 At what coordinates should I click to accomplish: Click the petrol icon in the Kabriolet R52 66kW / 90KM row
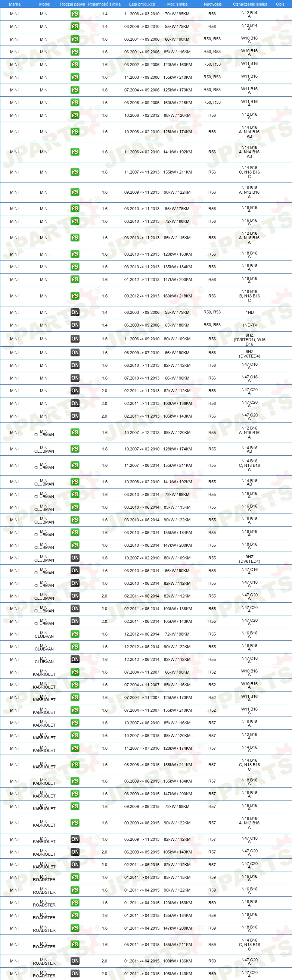(x=75, y=672)
